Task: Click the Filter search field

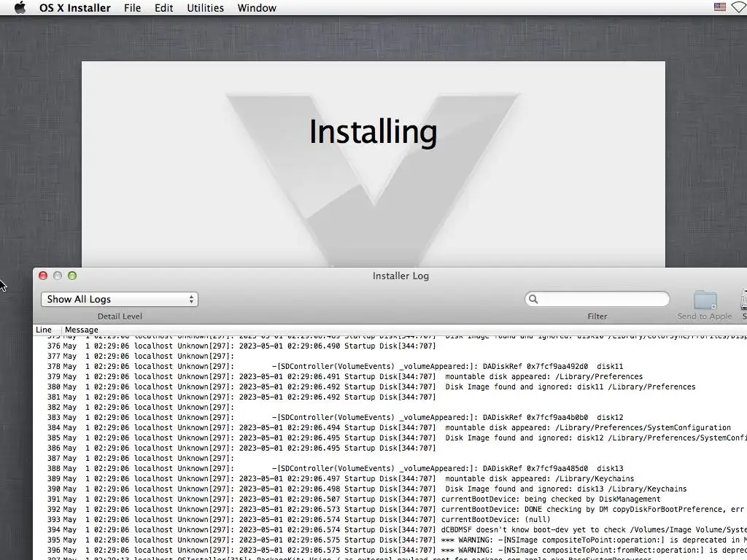Action: (597, 299)
